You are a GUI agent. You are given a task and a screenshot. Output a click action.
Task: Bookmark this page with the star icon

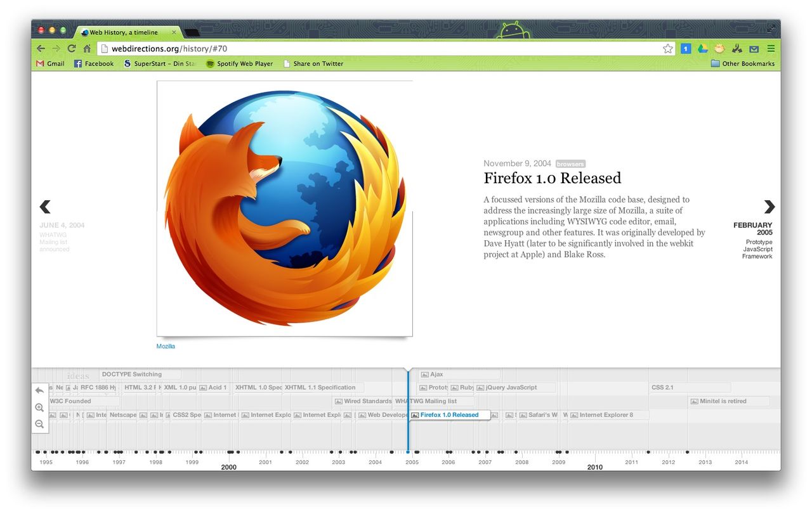coord(667,49)
